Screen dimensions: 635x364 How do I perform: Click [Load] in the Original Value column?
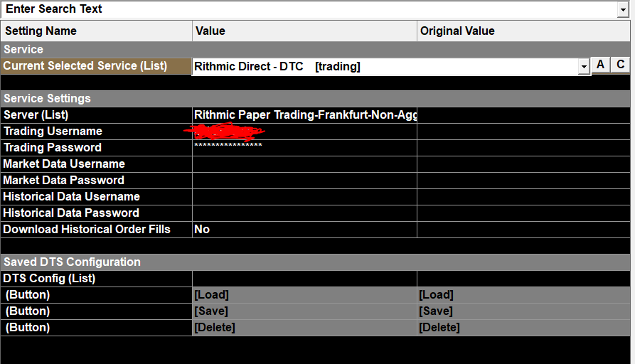click(x=523, y=295)
